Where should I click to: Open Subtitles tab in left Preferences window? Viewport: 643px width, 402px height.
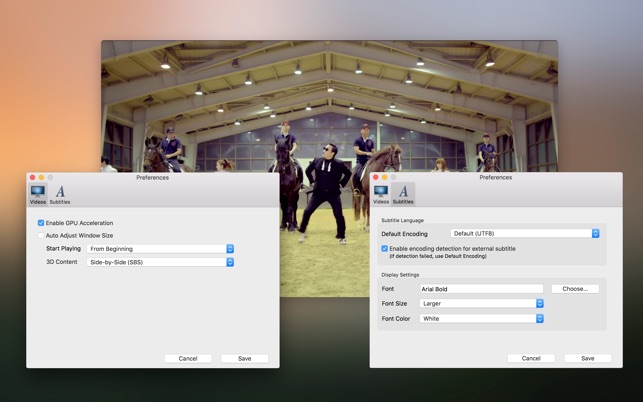point(60,194)
